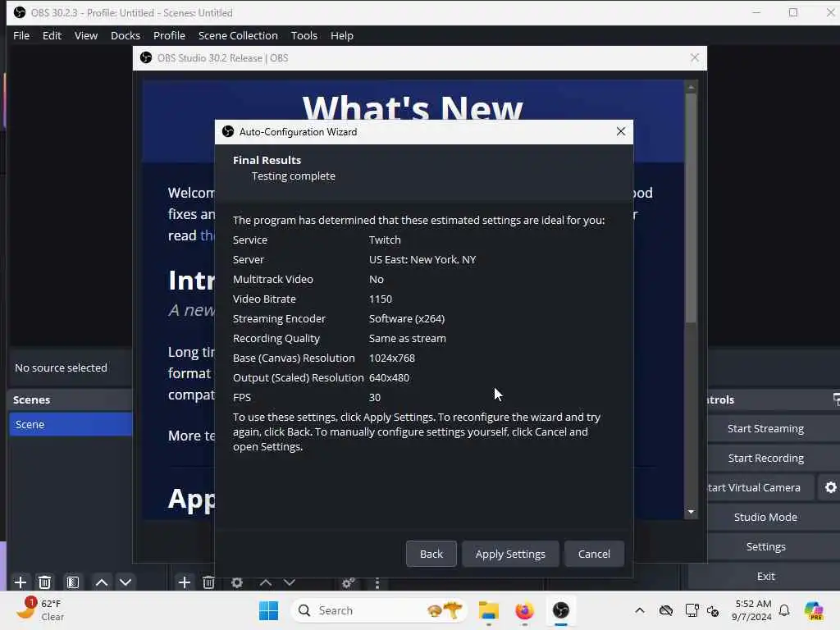Add a new source with the plus icon
The height and width of the screenshot is (630, 840).
click(185, 582)
